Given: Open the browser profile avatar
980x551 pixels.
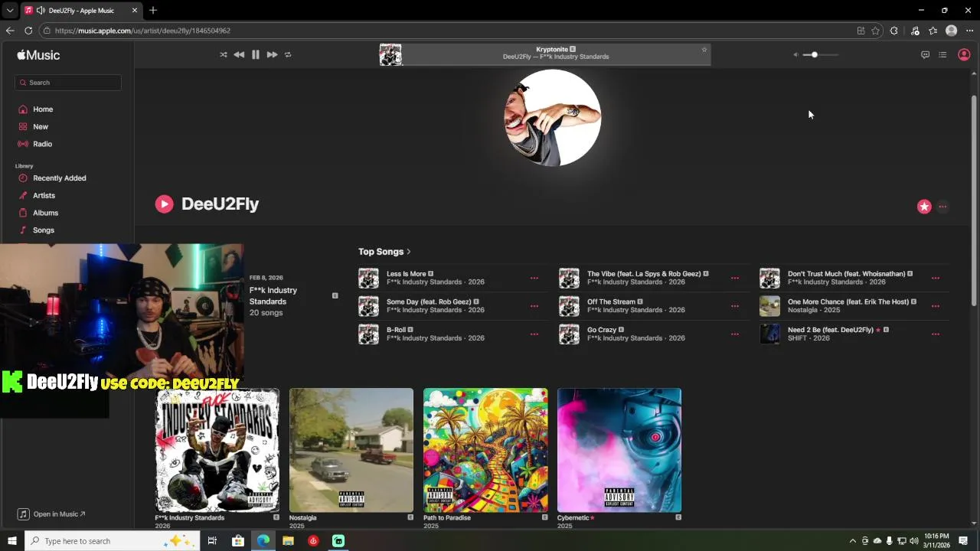Looking at the screenshot, I should tap(951, 31).
